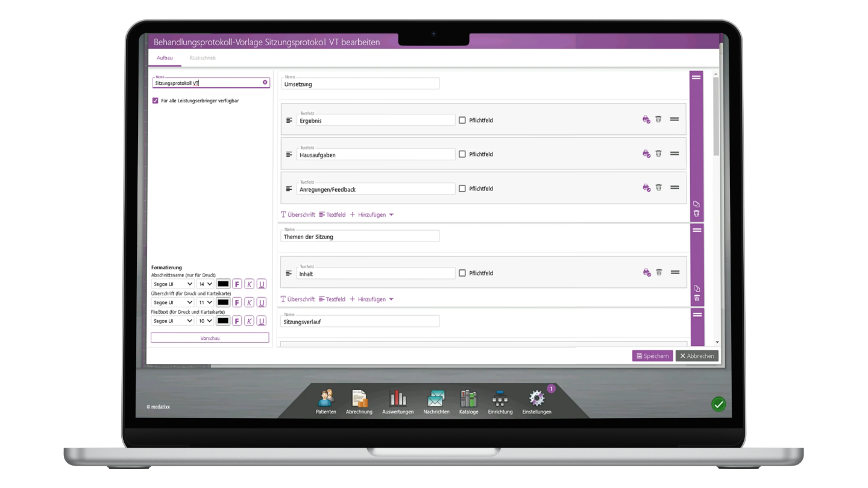Viewport: 868px width, 488px height.
Task: Open the Vorschau preview
Action: click(210, 338)
